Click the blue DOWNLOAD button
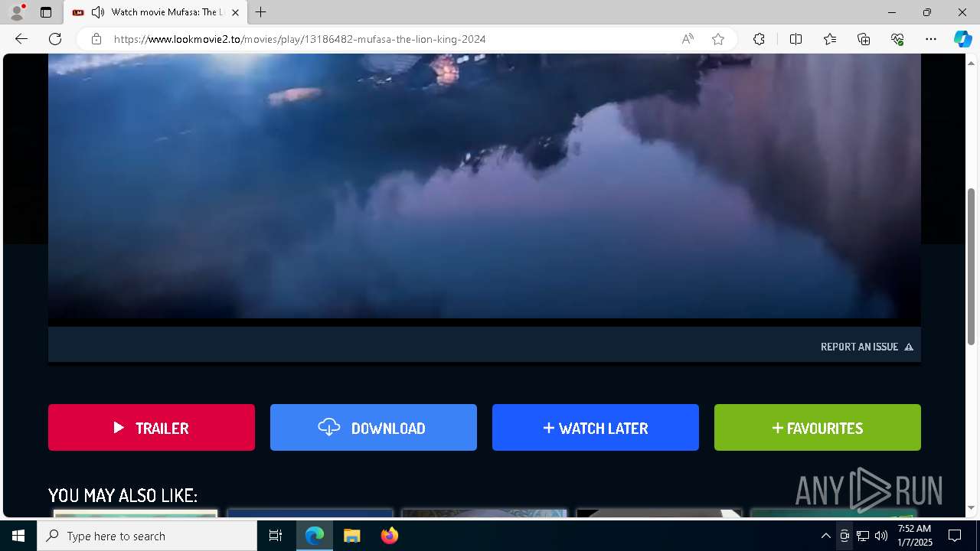 pos(374,428)
